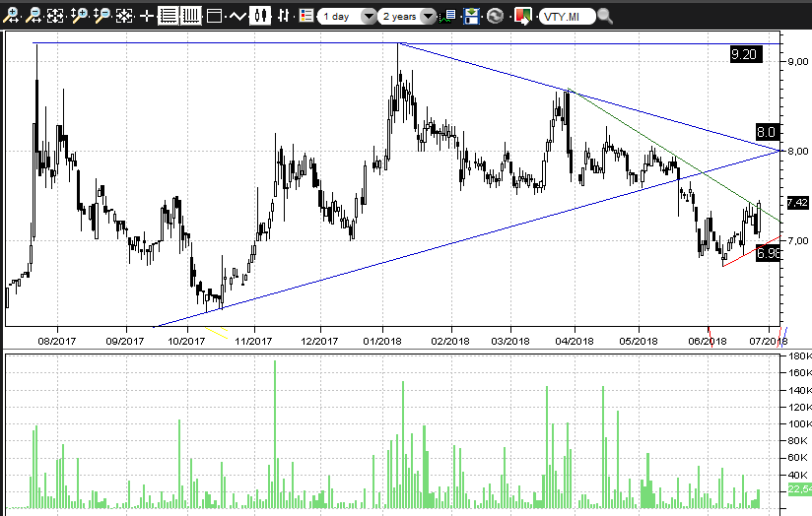Click the save chart floppy icon
The image size is (812, 516).
click(x=471, y=16)
